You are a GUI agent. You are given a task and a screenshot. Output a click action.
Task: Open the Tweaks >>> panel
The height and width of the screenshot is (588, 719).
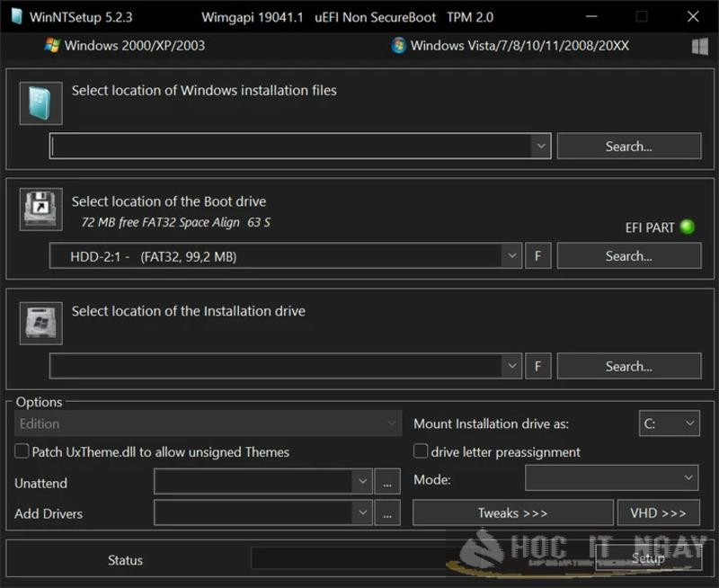tap(512, 512)
